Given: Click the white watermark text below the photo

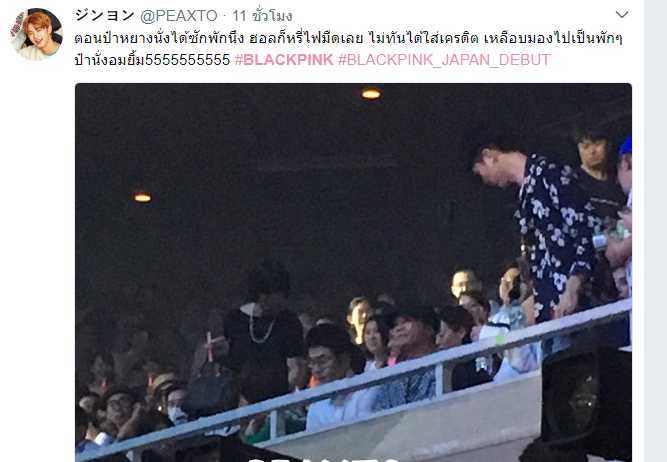Looking at the screenshot, I should coord(323,459).
